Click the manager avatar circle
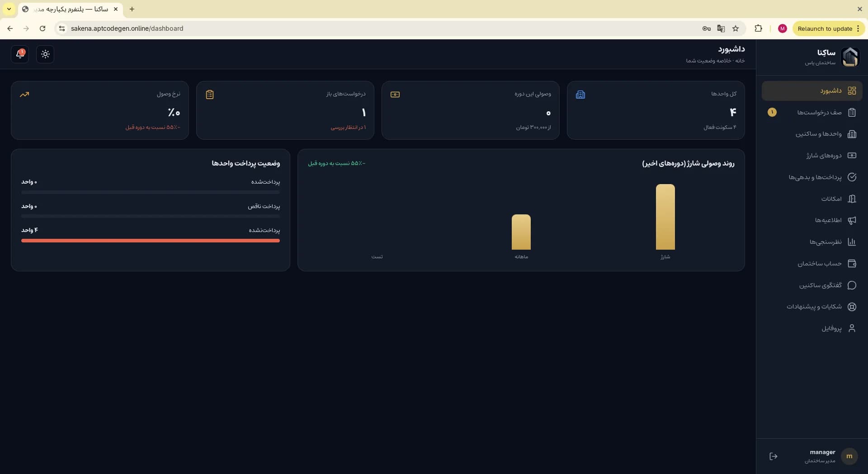The width and height of the screenshot is (868, 474). click(x=849, y=456)
